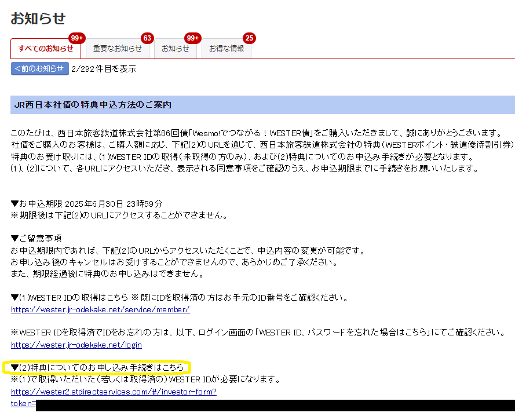The height and width of the screenshot is (420, 515).
Task: Open the wester2.stdirectservices.com investor-form link
Action: 114,392
